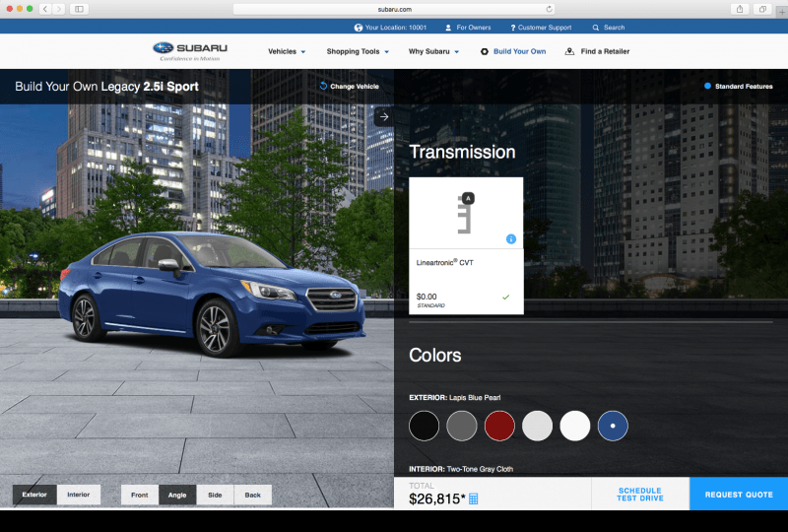Choose the silver exterior color
788x532 pixels.
(x=537, y=426)
